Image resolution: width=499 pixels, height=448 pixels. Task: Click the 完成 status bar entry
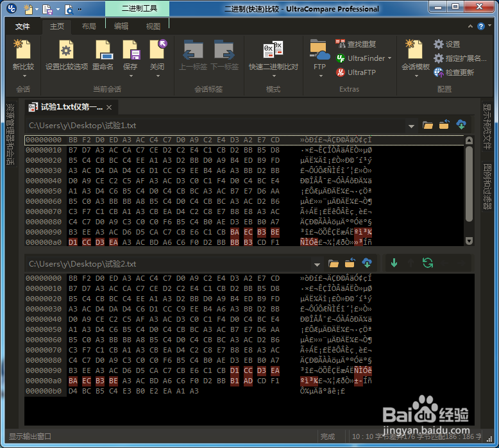tap(328, 436)
